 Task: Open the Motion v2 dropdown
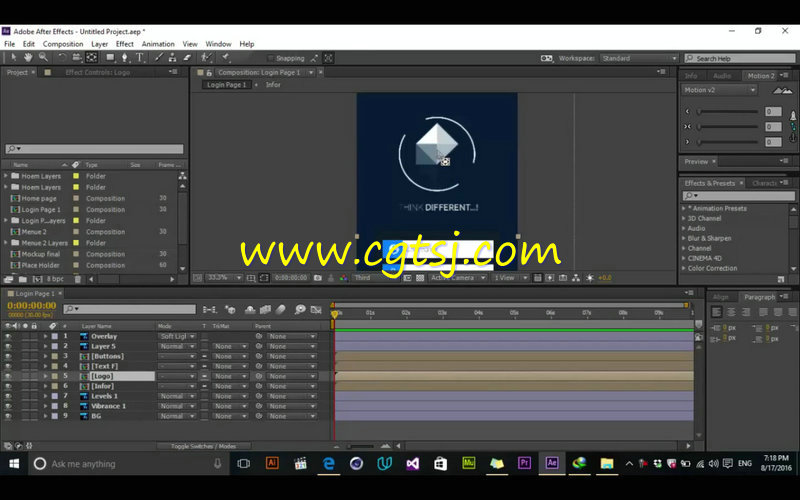[719, 90]
